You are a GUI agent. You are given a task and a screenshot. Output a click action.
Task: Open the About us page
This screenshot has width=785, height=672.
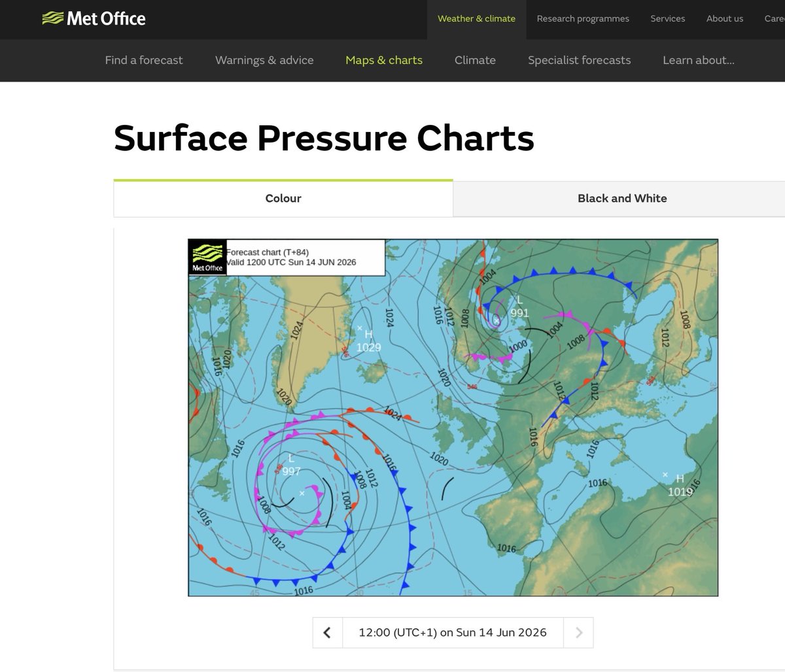click(x=725, y=18)
